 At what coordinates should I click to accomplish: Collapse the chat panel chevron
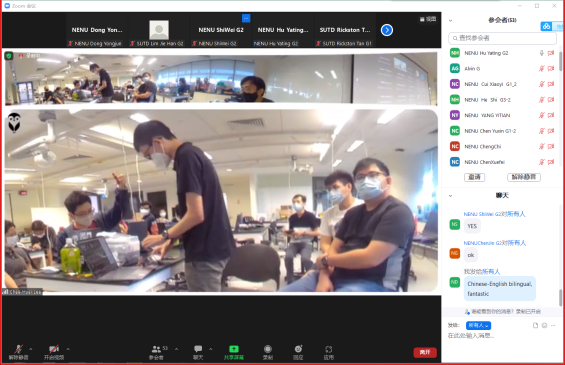point(450,196)
